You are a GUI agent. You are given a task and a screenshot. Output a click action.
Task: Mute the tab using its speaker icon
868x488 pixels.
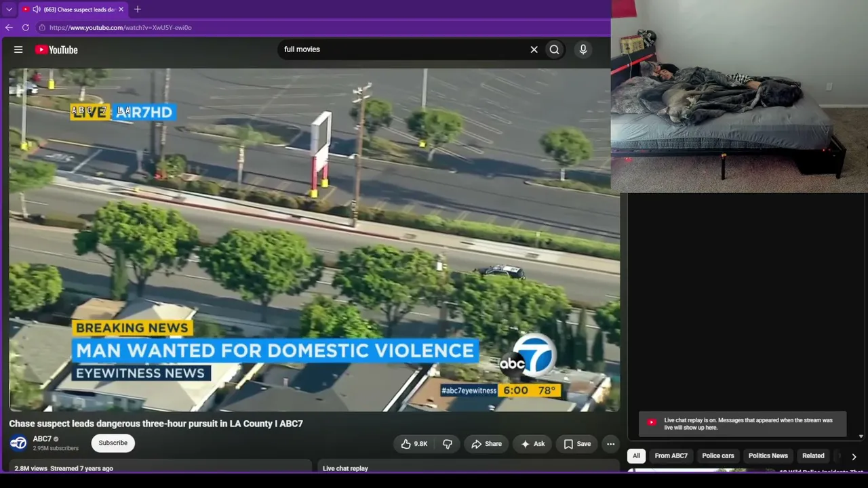(x=36, y=9)
